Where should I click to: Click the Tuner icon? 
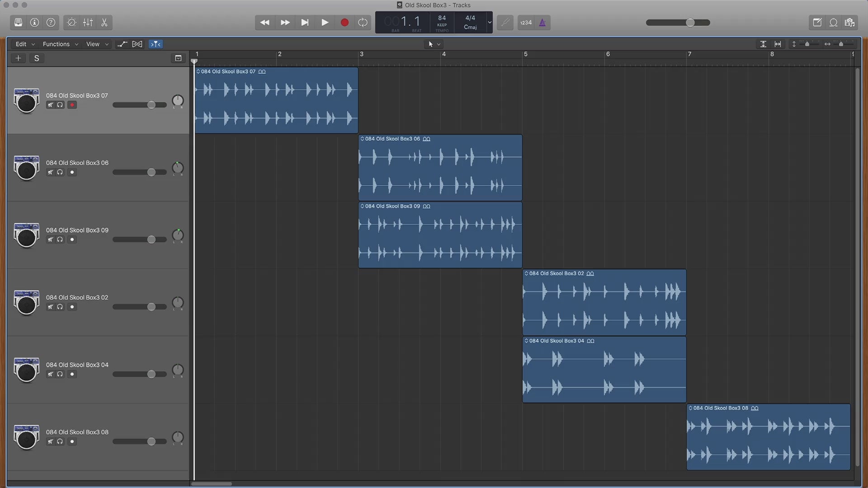(505, 23)
